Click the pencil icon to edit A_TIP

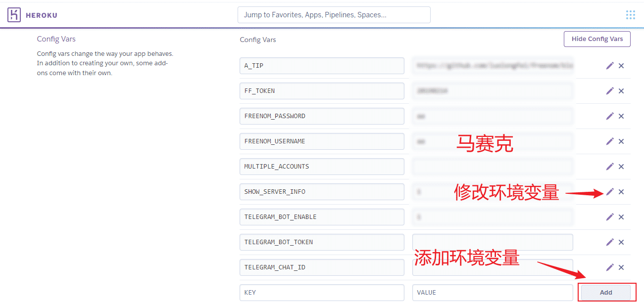click(x=610, y=65)
